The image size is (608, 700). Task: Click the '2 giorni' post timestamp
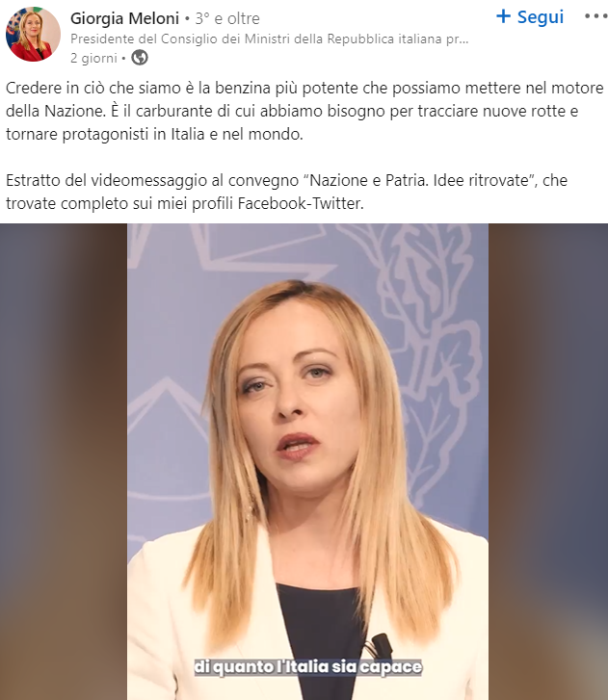point(93,58)
